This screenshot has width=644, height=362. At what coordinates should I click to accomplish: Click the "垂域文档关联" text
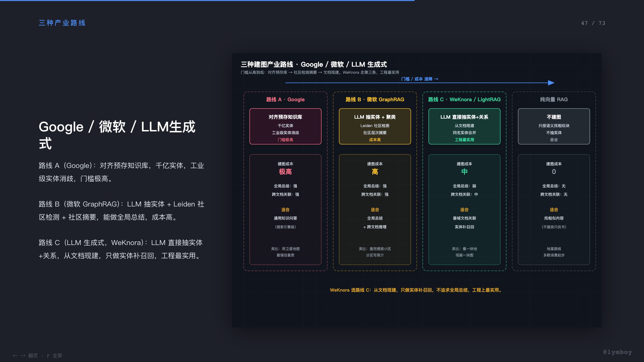tap(464, 218)
